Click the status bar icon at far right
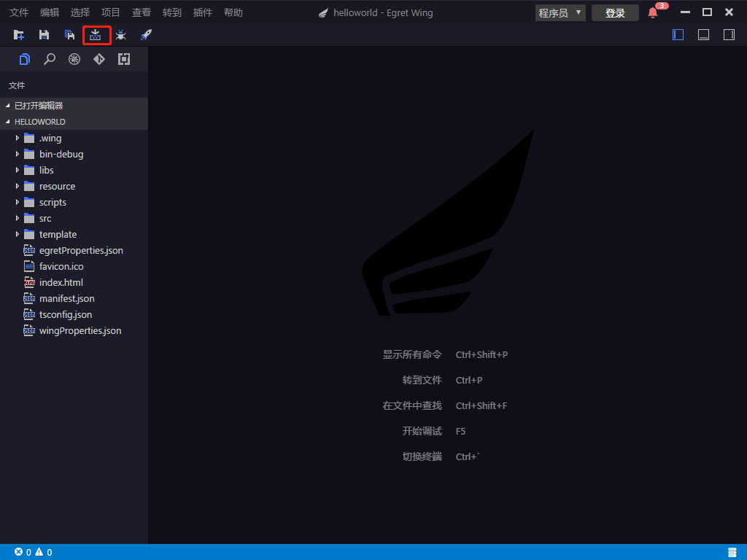This screenshot has width=747, height=560. [732, 552]
